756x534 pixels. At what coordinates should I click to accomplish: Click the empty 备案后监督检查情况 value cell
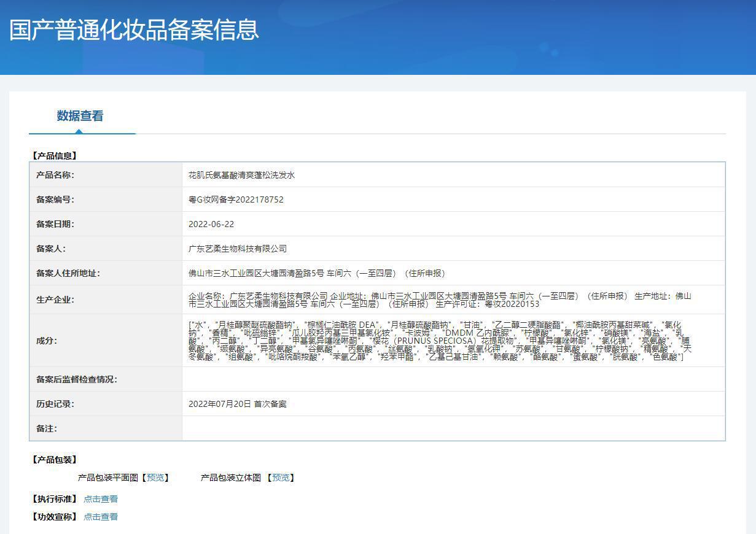click(x=453, y=379)
